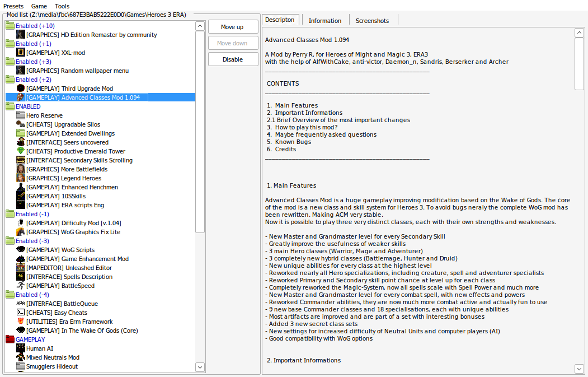
Task: Click the Game Enhancement Mod icon
Action: click(x=21, y=259)
